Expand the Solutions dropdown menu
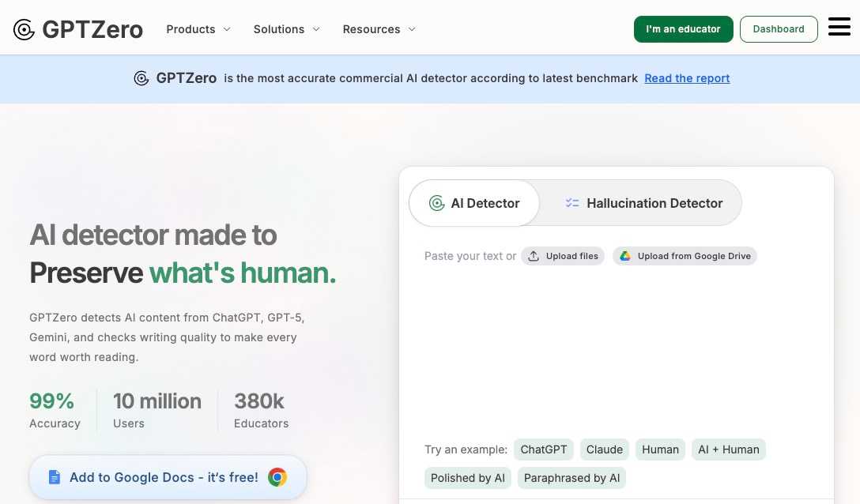Screen dimensions: 860x504 click(x=286, y=29)
